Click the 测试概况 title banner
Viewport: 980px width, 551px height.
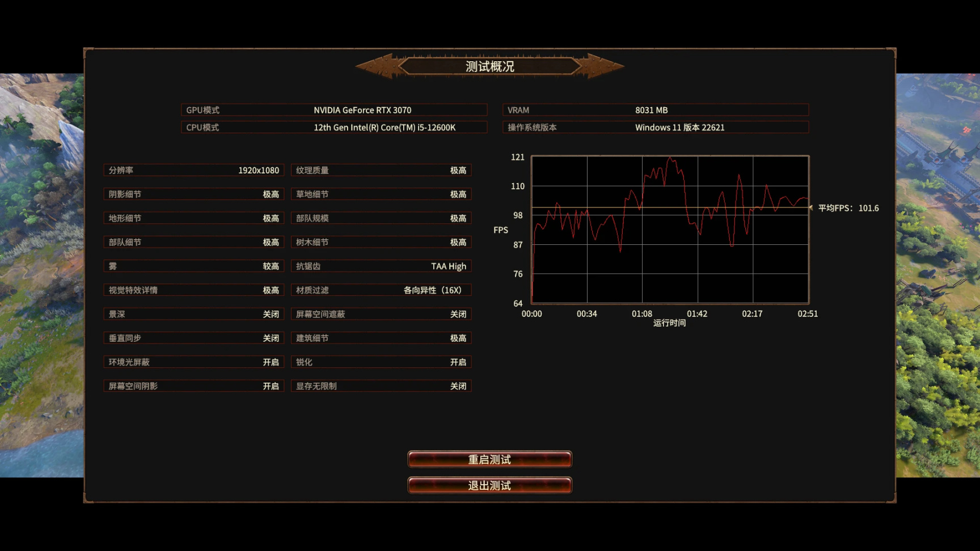tap(490, 66)
